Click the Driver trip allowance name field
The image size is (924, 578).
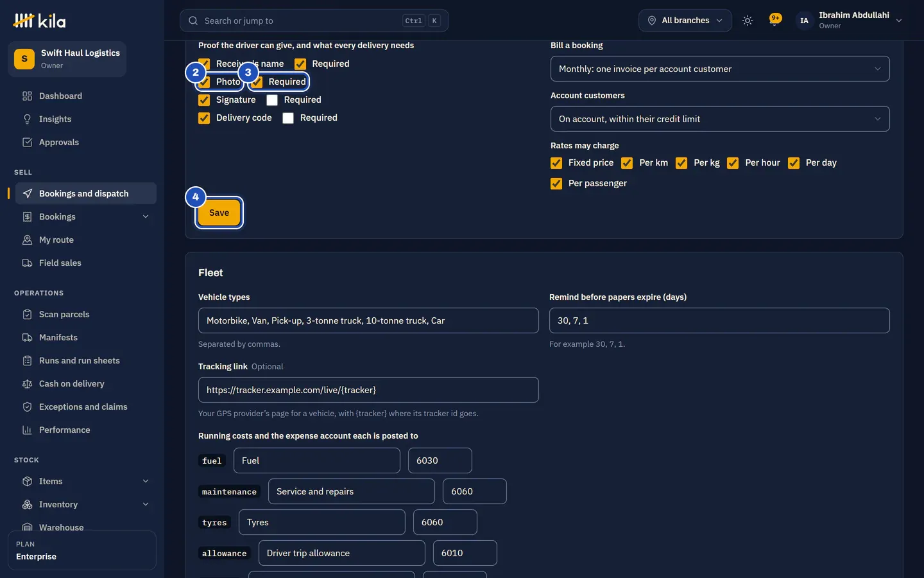pos(342,553)
